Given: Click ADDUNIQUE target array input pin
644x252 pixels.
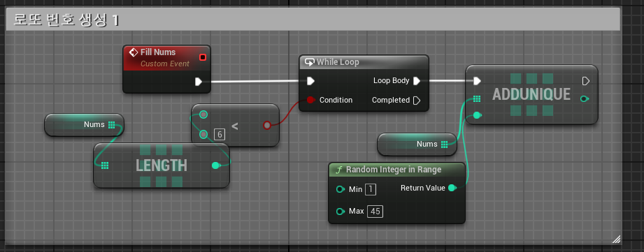Looking at the screenshot, I should point(477,98).
